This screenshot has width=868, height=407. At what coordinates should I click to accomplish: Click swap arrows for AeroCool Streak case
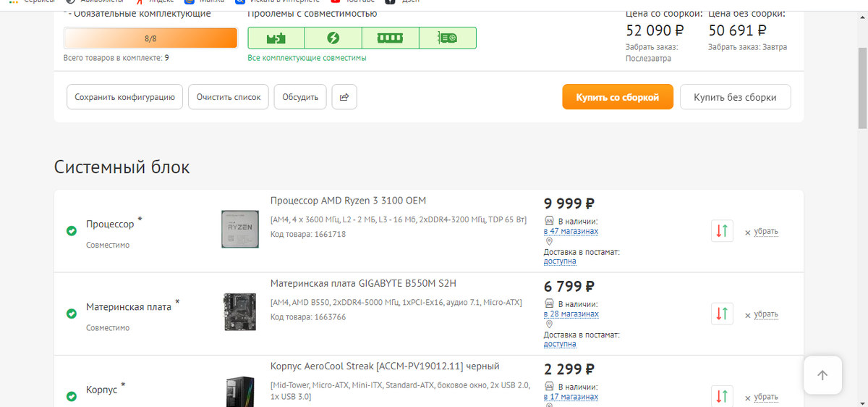tap(723, 396)
